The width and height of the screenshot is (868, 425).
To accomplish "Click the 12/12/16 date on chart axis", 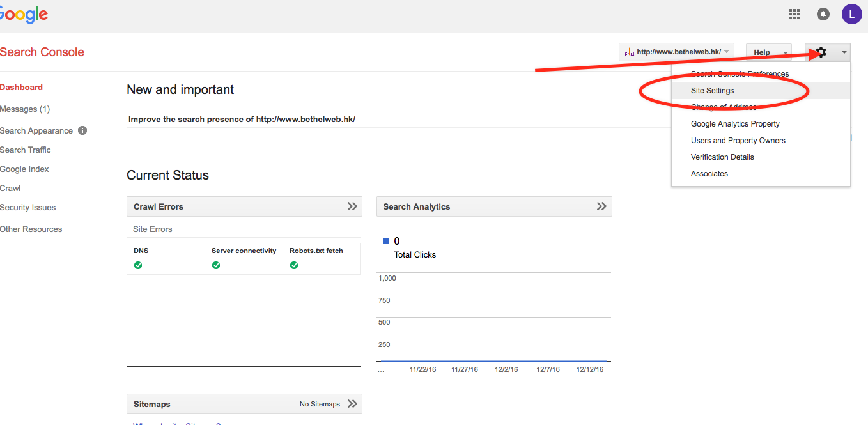I will (x=590, y=370).
